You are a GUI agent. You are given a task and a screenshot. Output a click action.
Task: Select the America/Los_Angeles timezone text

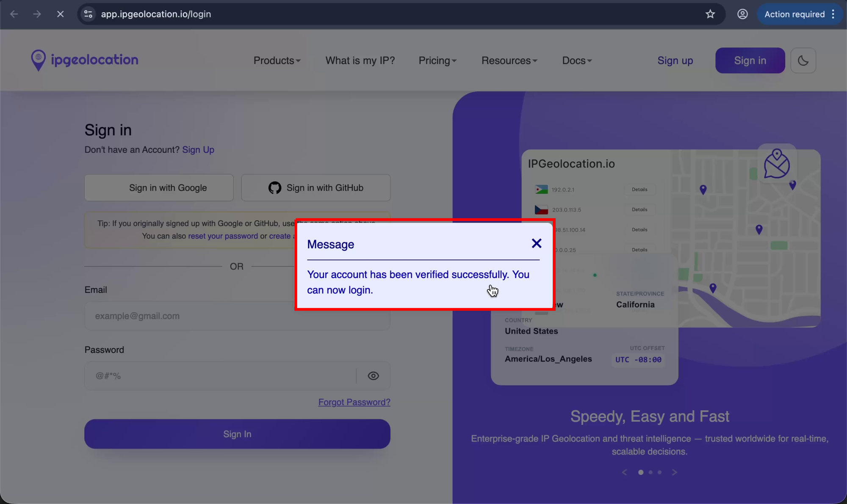(548, 359)
